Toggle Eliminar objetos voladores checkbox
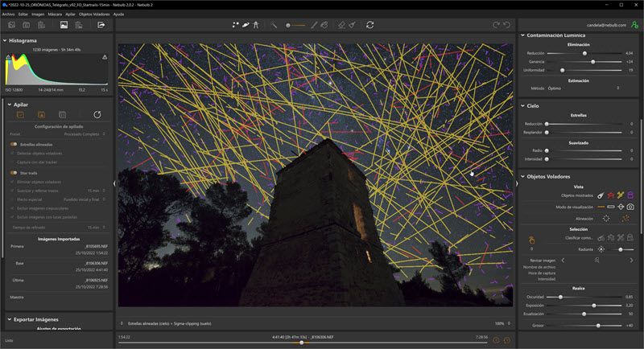This screenshot has height=349, width=644. pos(12,182)
